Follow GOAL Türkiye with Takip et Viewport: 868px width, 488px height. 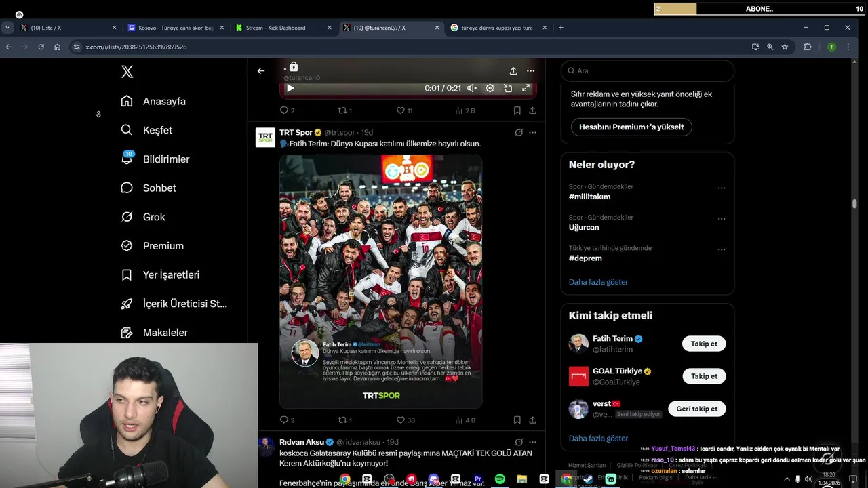tap(704, 376)
